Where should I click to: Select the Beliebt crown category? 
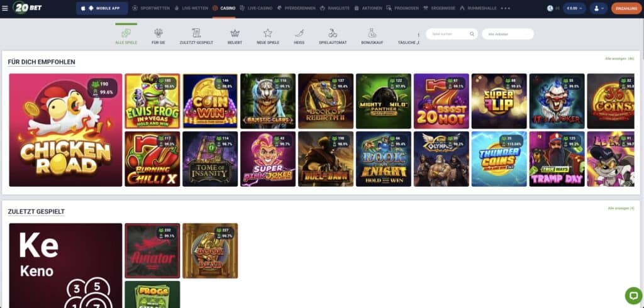[235, 36]
